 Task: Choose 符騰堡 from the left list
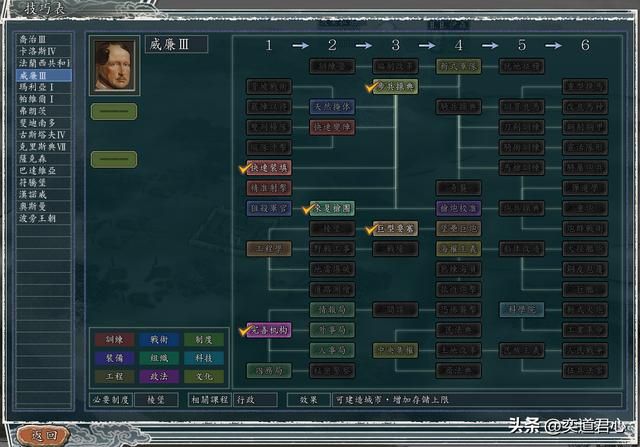coord(44,182)
